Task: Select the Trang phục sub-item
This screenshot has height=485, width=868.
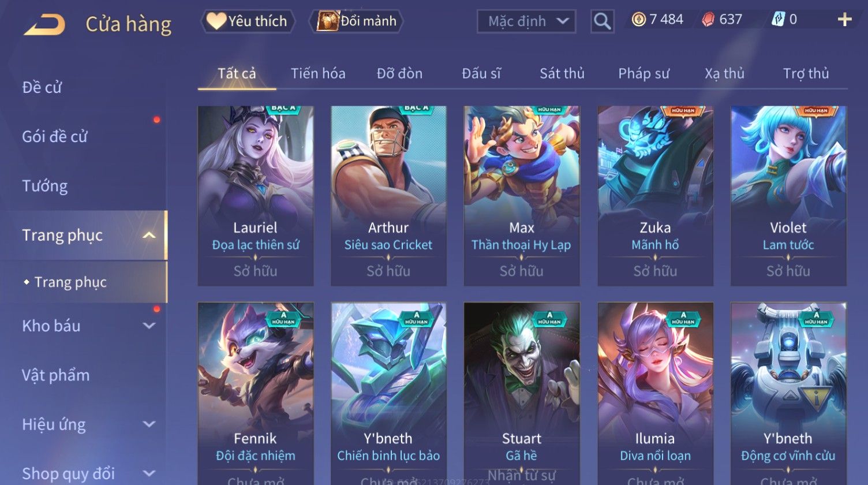Action: [84, 282]
